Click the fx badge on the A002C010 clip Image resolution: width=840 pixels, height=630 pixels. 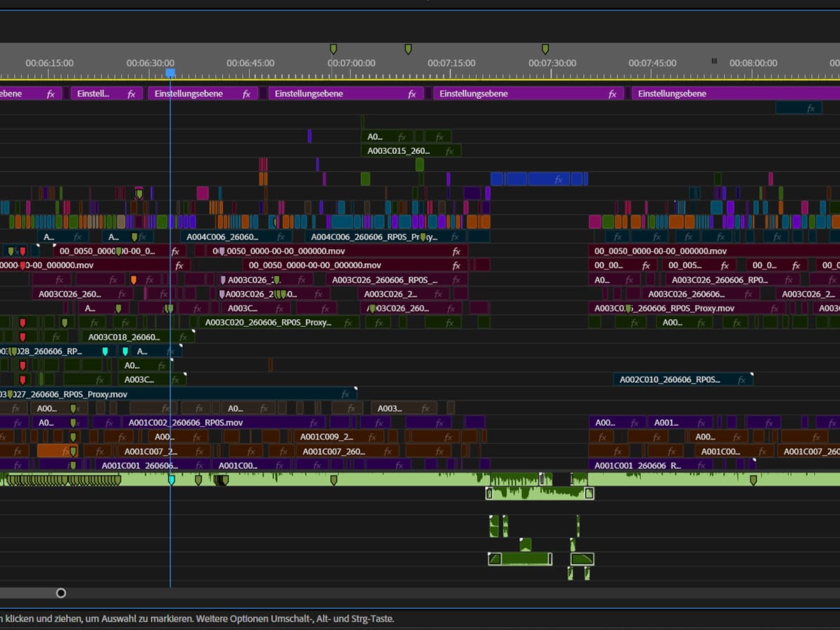coord(740,379)
